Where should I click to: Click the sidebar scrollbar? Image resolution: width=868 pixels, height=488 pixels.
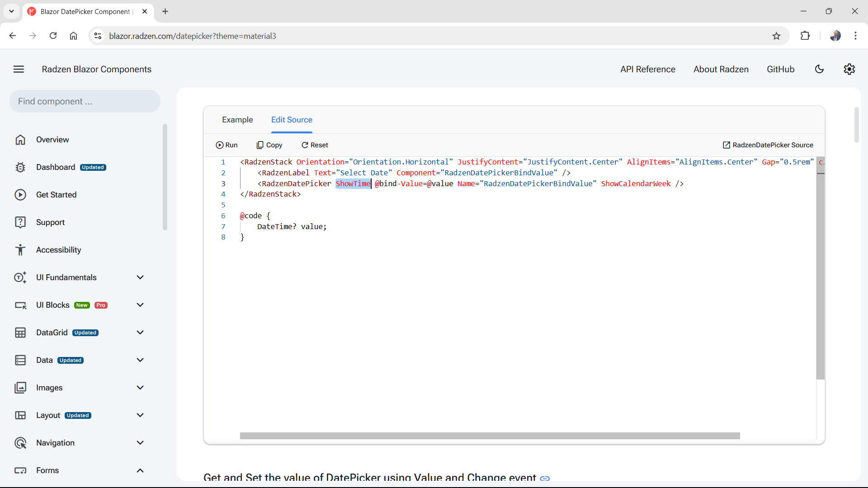[165, 177]
